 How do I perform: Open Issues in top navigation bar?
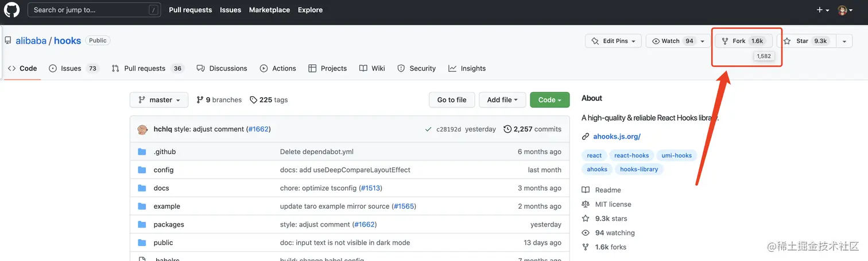pos(230,10)
